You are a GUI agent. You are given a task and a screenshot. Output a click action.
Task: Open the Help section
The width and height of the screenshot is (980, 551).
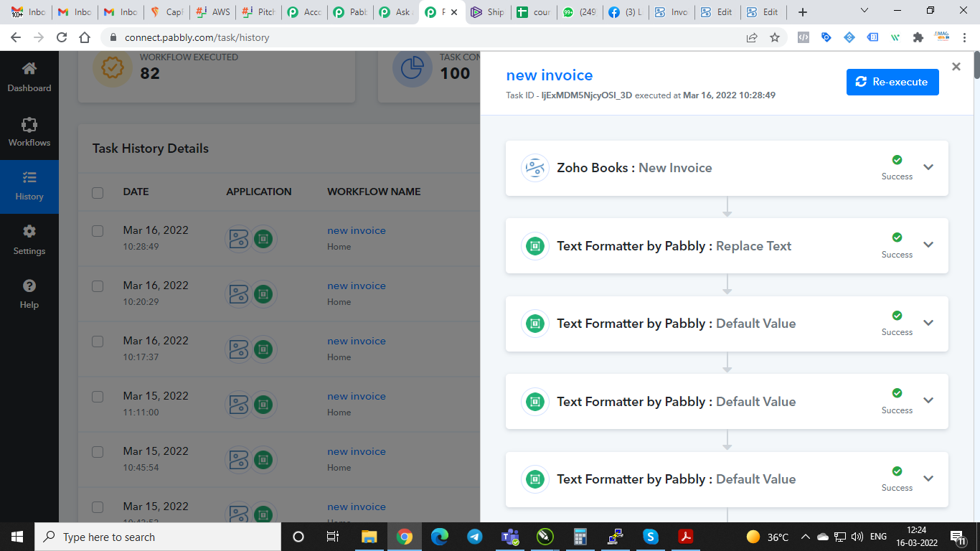pos(29,294)
